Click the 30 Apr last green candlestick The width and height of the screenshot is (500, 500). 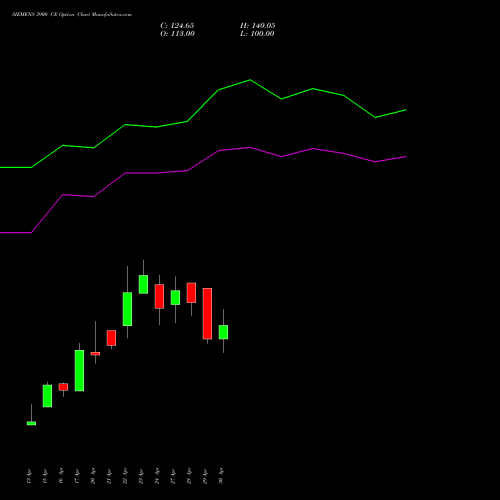point(223,332)
